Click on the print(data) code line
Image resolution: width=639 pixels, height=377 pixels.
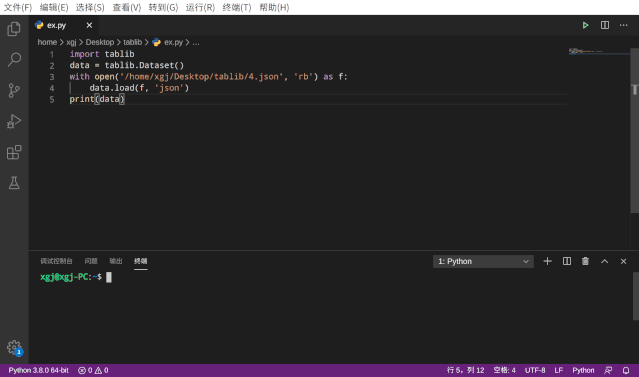click(97, 99)
